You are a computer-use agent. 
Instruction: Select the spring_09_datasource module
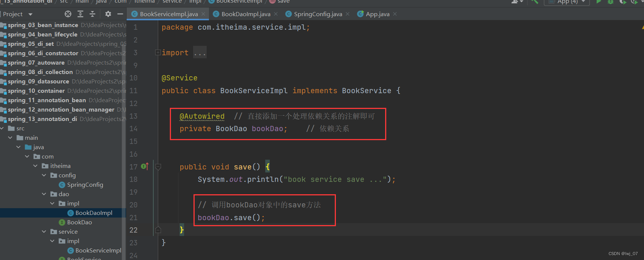click(38, 82)
